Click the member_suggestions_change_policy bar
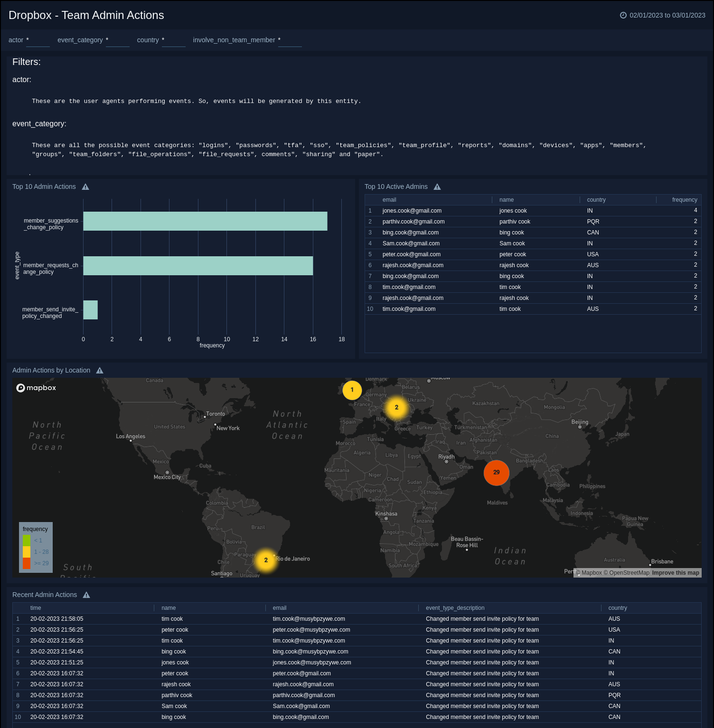The width and height of the screenshot is (714, 728). 204,221
